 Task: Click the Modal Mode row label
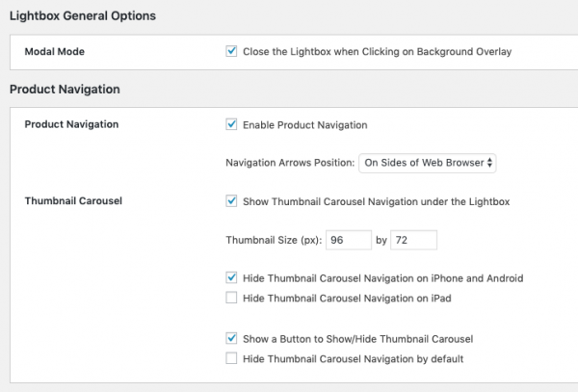[x=56, y=51]
